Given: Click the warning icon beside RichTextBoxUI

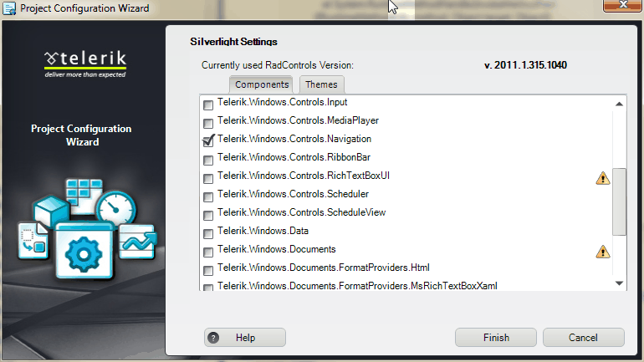Looking at the screenshot, I should coord(602,178).
